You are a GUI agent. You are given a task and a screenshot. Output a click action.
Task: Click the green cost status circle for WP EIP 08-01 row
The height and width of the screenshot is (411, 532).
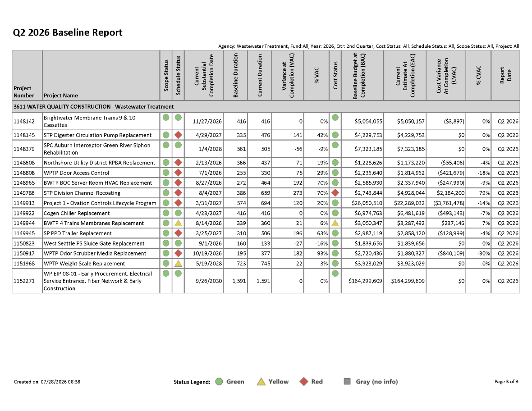(x=335, y=273)
